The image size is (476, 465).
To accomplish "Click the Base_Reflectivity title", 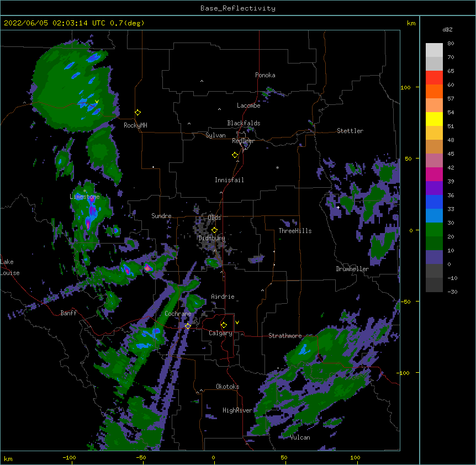I will [238, 8].
